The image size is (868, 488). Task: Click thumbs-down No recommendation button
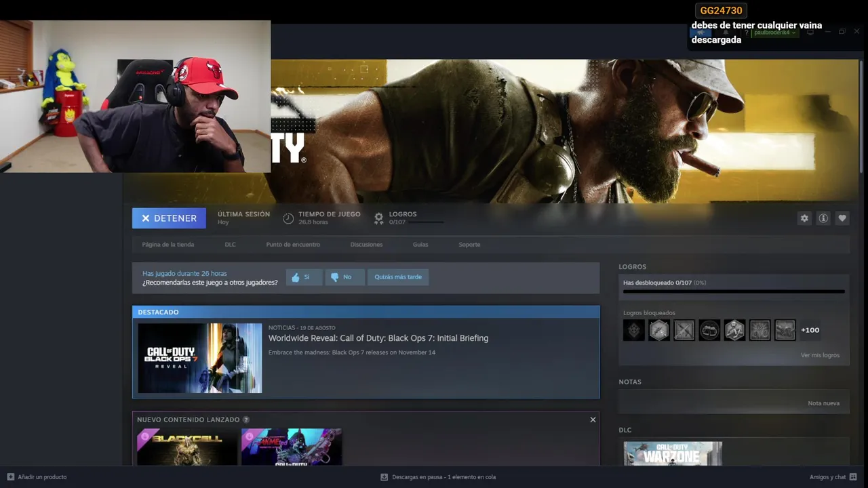[x=344, y=277]
